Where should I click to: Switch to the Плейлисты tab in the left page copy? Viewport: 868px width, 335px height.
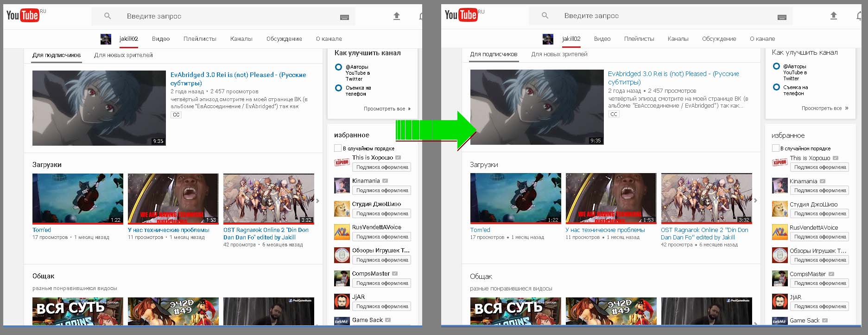(x=200, y=39)
